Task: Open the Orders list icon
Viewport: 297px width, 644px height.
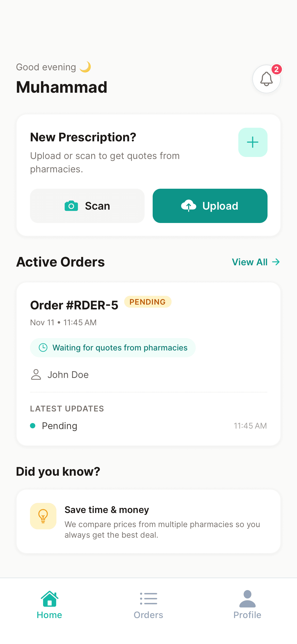Action: coord(148,599)
